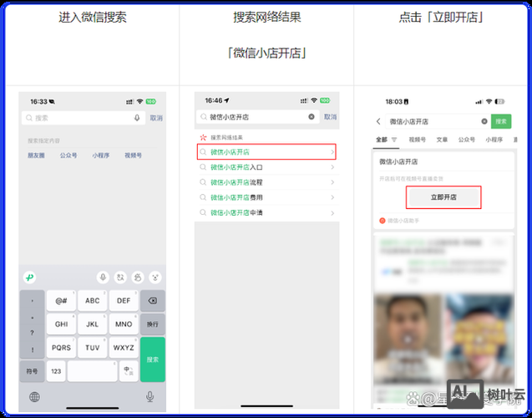Select the 朋友圈 search category
This screenshot has width=532, height=418.
pyautogui.click(x=36, y=155)
